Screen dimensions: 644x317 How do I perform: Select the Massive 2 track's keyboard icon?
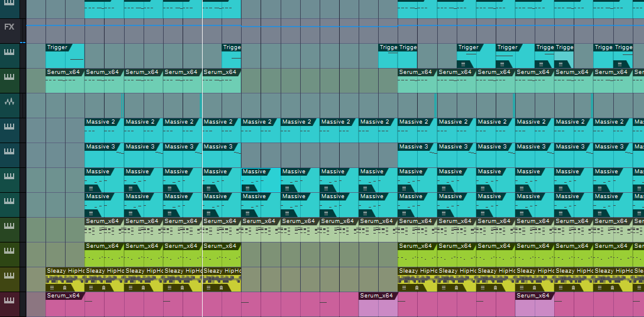9,126
